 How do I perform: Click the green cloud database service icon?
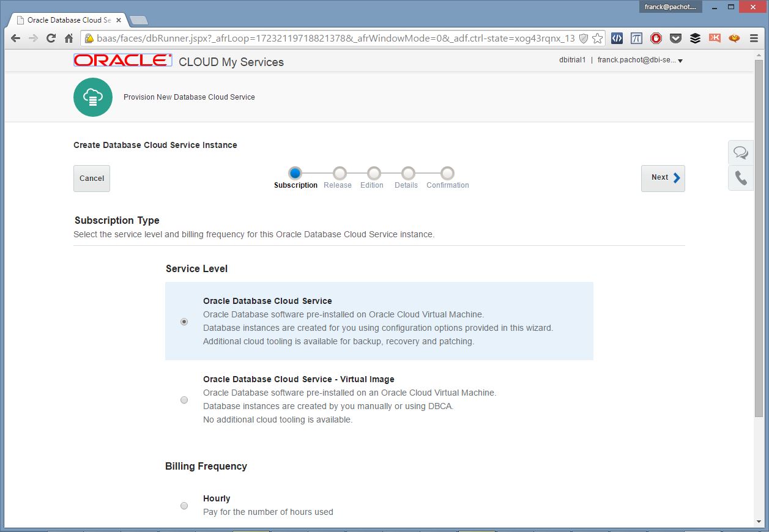pyautogui.click(x=93, y=97)
